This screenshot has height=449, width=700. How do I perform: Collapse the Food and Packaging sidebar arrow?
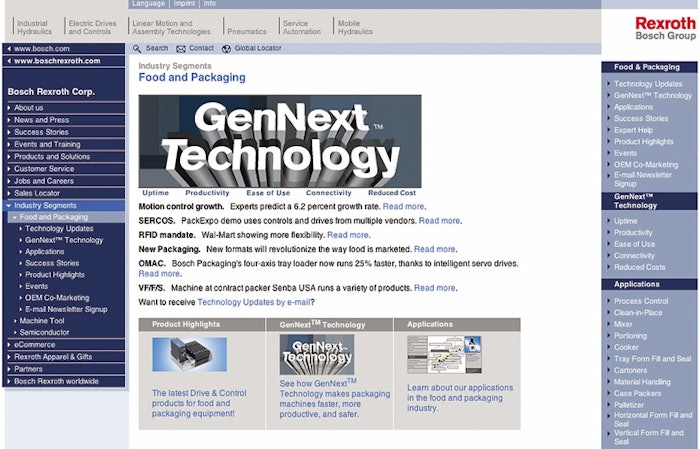pyautogui.click(x=15, y=217)
